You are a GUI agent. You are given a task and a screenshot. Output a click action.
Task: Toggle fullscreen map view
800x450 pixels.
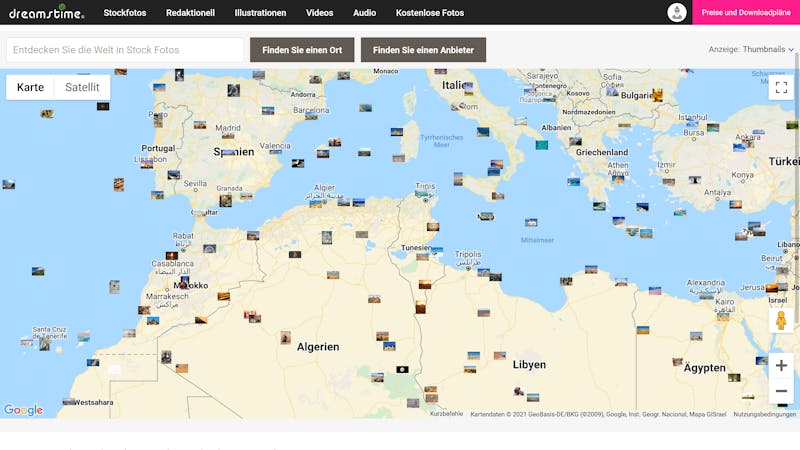click(781, 87)
